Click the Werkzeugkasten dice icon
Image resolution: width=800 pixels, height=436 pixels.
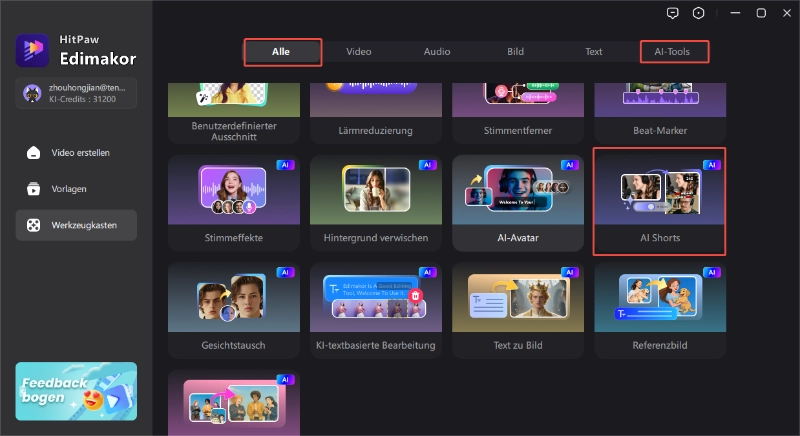33,225
